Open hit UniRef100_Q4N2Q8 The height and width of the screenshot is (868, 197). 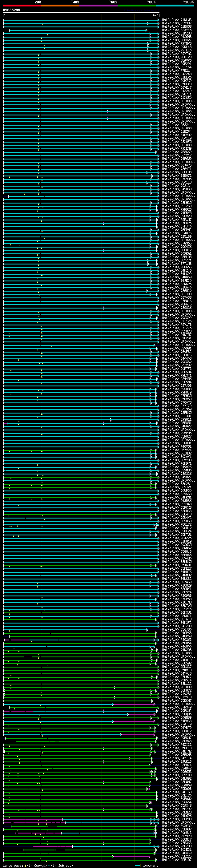pos(177,650)
